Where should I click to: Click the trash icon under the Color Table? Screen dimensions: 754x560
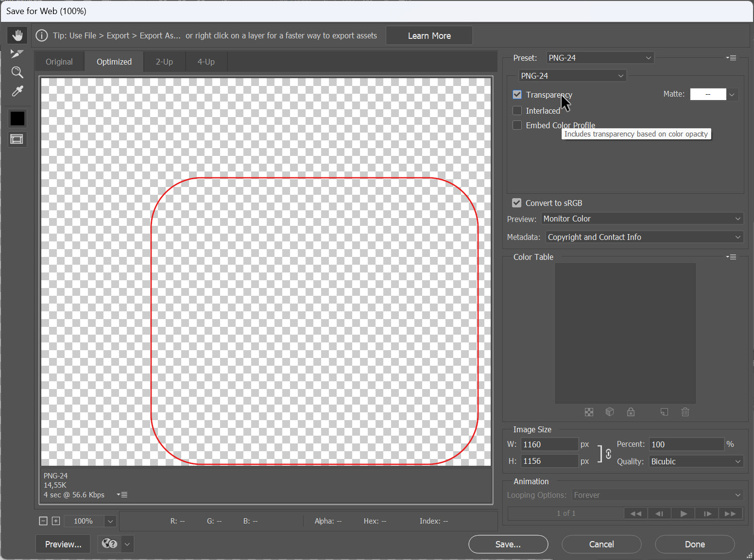coord(685,412)
